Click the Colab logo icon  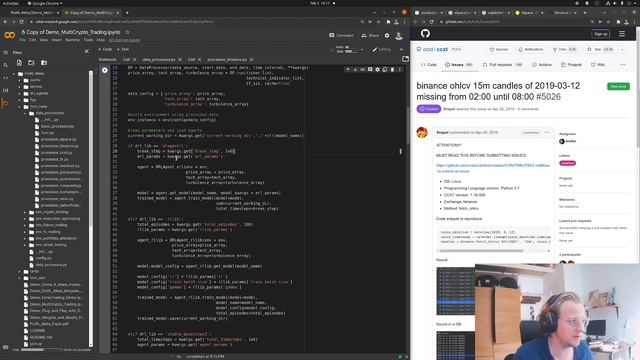click(x=10, y=36)
